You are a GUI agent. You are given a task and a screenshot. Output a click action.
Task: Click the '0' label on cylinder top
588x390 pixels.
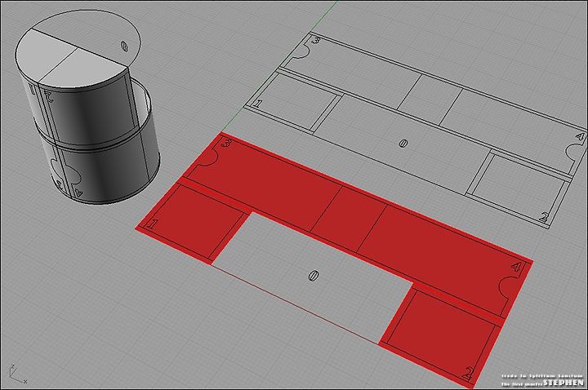124,46
